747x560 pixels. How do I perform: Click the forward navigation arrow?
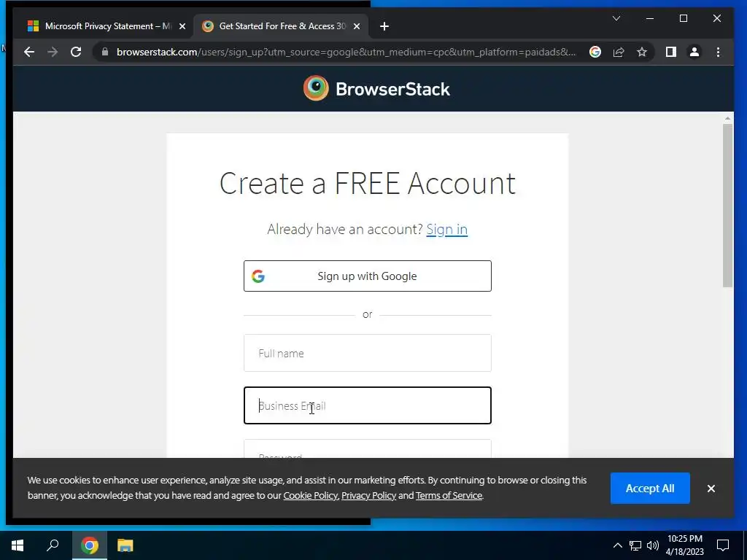coord(53,52)
